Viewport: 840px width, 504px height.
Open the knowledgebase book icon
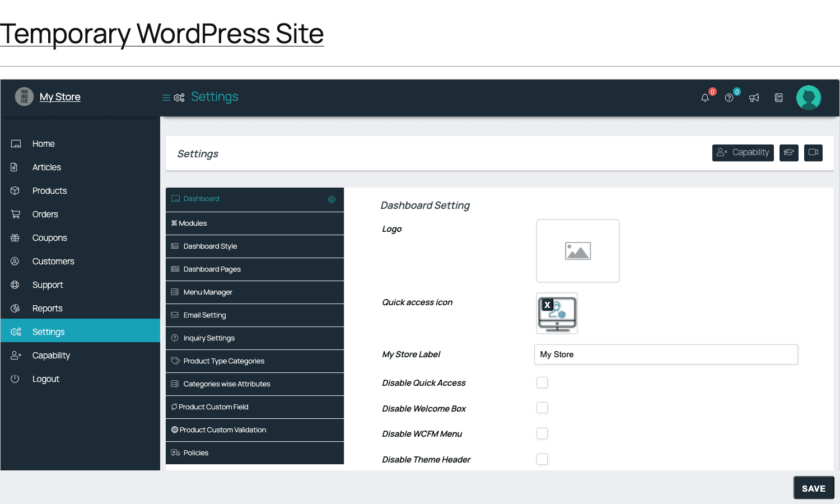coord(778,98)
